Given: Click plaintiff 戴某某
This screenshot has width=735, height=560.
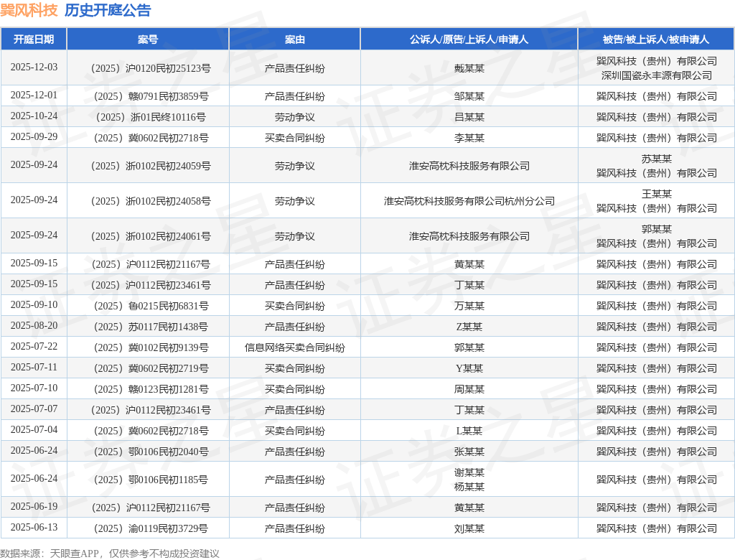Looking at the screenshot, I should pyautogui.click(x=469, y=68).
